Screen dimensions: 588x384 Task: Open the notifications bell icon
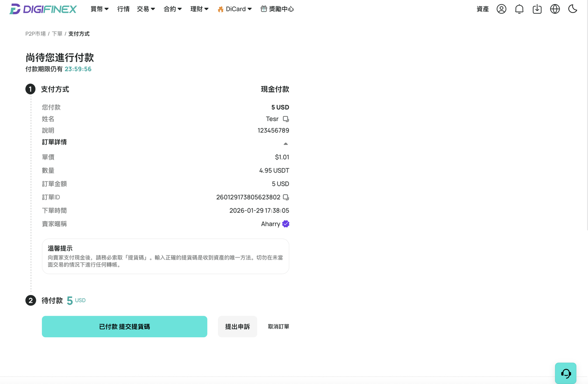(519, 9)
